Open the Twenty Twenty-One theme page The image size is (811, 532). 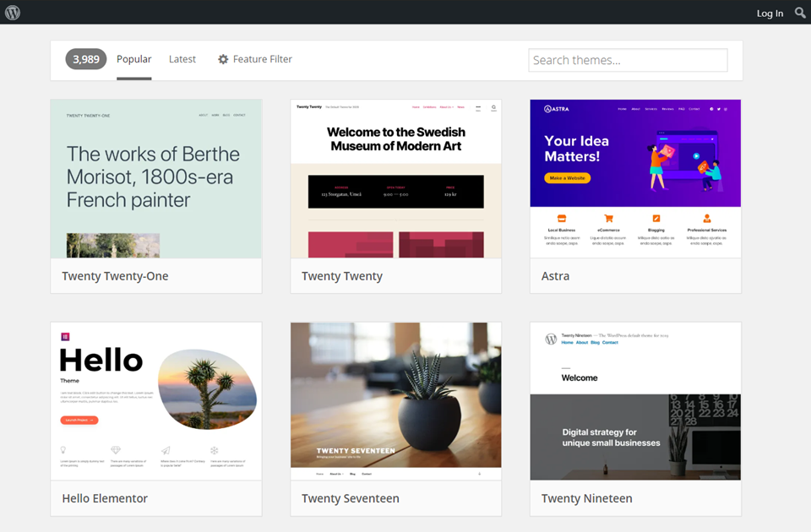point(114,276)
